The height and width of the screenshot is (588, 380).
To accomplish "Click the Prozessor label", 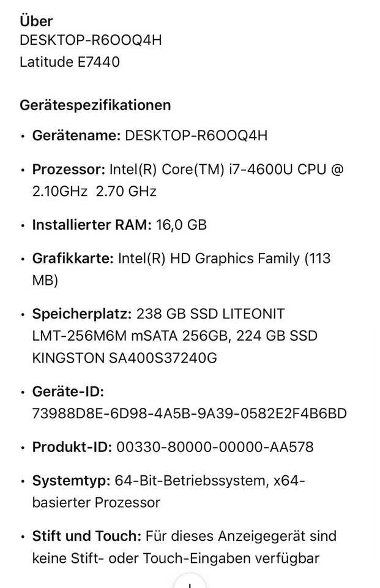I will coord(68,169).
